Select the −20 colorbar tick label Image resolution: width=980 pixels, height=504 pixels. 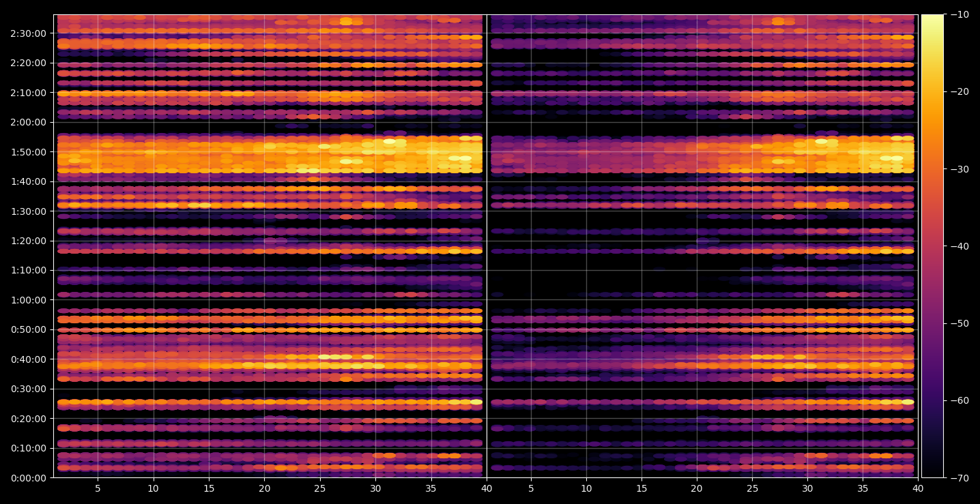click(x=959, y=91)
